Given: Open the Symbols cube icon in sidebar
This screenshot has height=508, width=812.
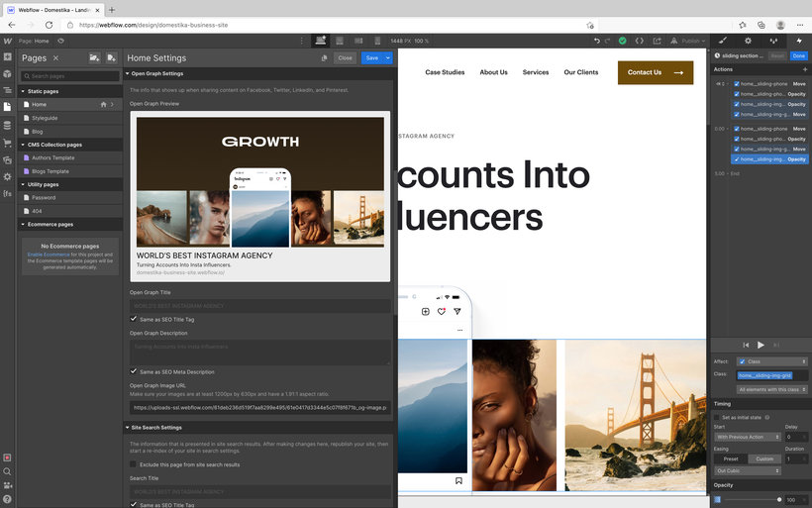Looking at the screenshot, I should tap(7, 73).
